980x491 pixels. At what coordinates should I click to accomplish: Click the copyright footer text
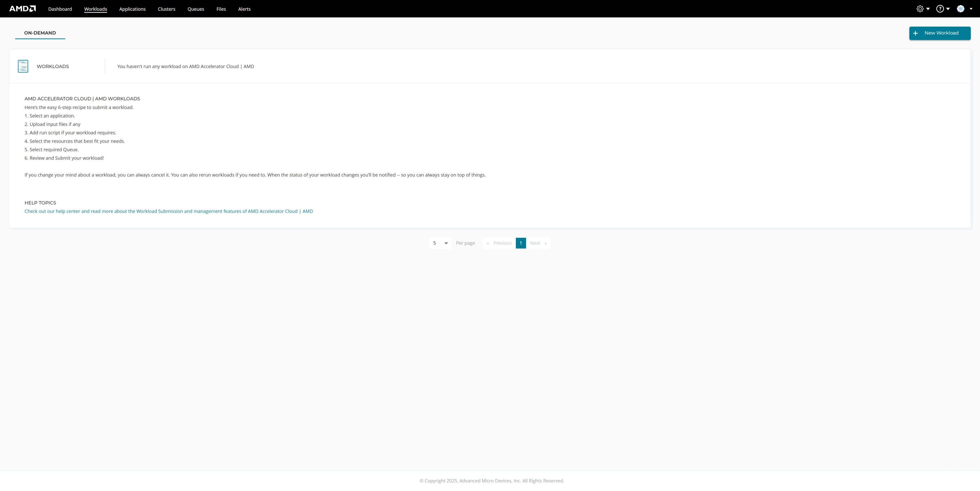[x=492, y=481]
